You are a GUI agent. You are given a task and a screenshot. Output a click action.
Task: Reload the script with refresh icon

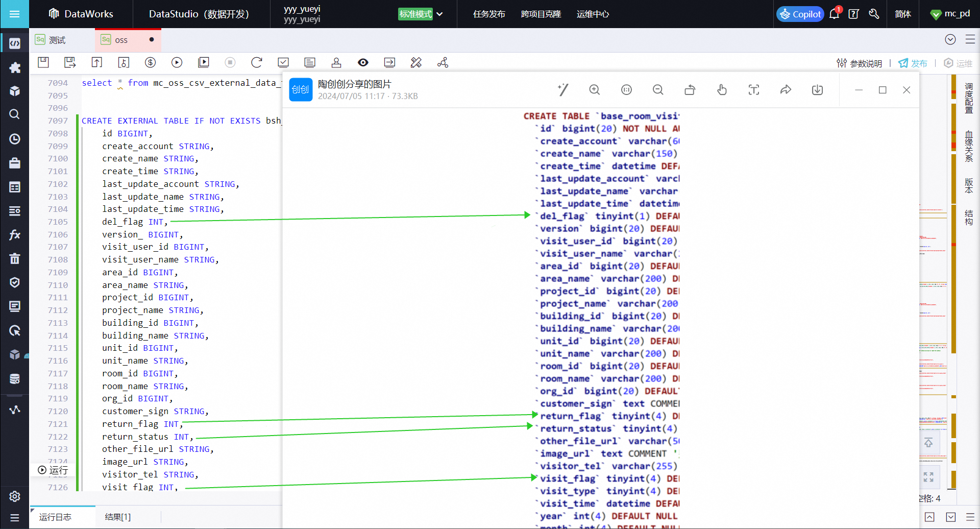coord(257,62)
